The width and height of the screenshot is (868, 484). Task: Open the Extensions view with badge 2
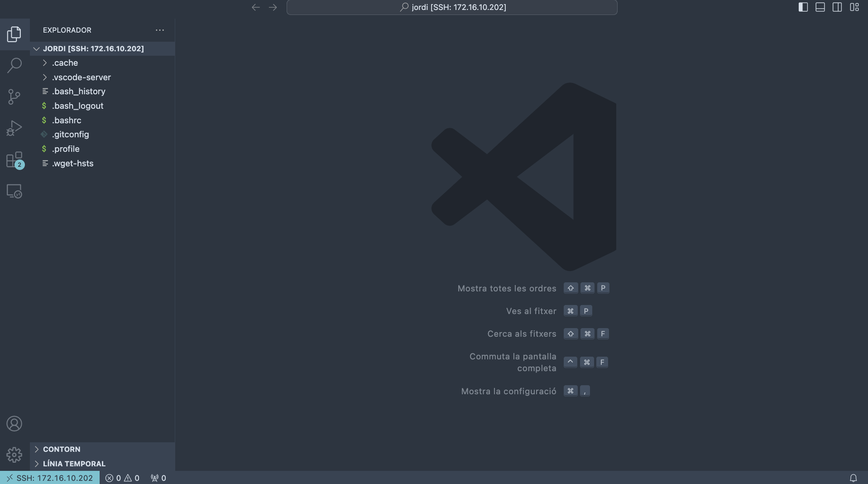(x=14, y=160)
